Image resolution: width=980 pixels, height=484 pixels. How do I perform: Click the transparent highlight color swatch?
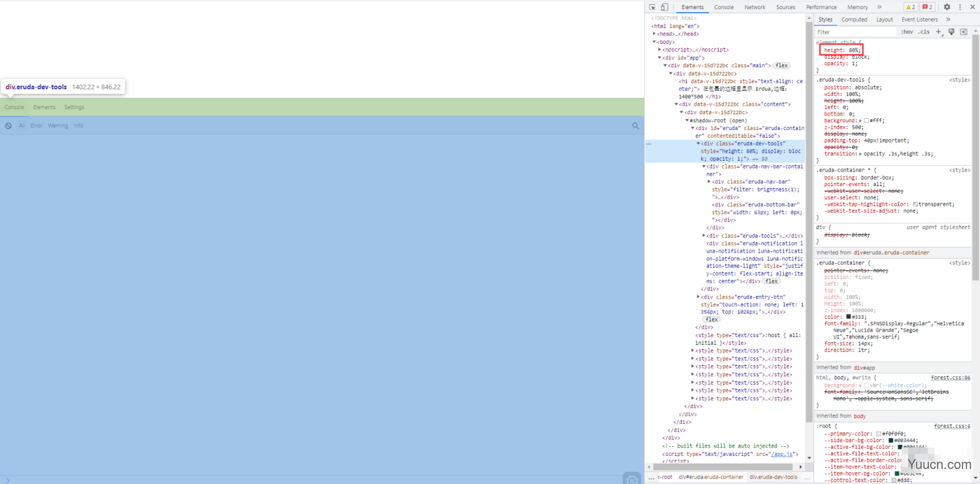coord(915,204)
